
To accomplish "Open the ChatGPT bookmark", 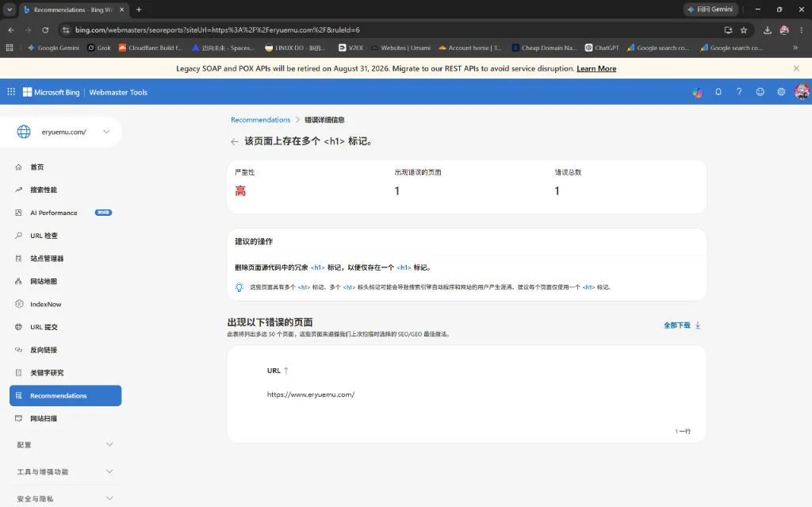I will point(603,48).
